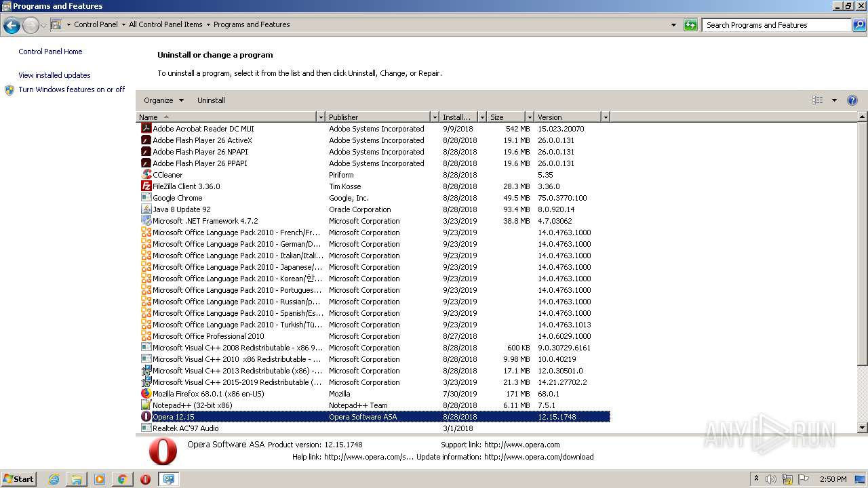Show hidden tray icons
Screen dimensions: 868x488
click(757, 479)
